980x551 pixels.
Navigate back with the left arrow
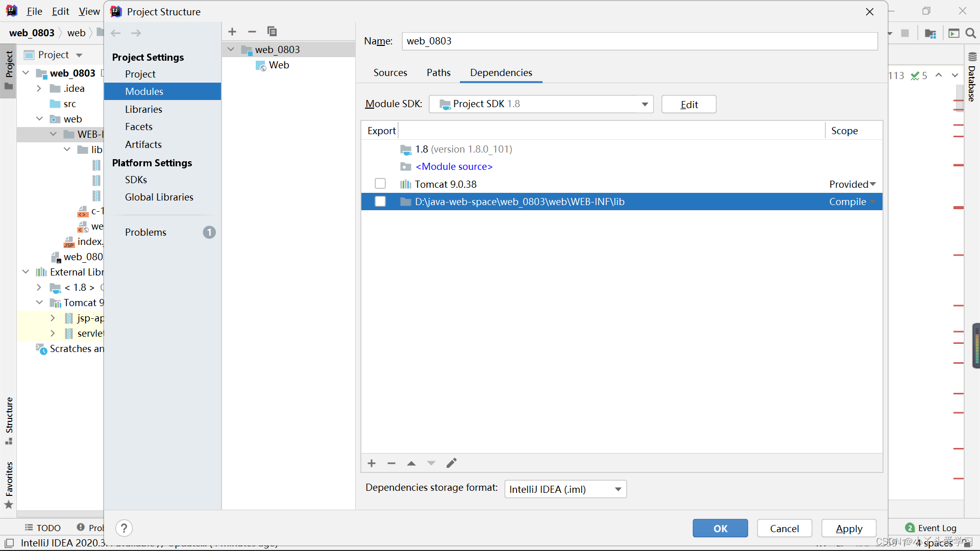[x=116, y=33]
